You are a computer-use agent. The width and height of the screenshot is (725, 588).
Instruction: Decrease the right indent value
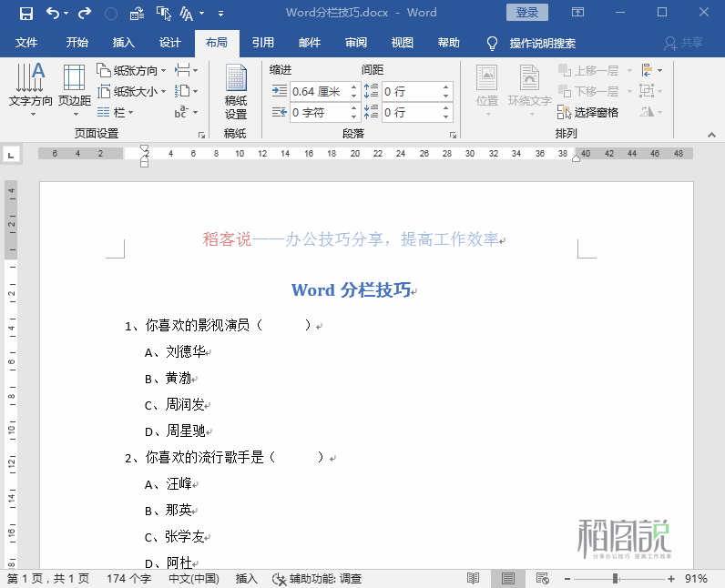pyautogui.click(x=353, y=117)
